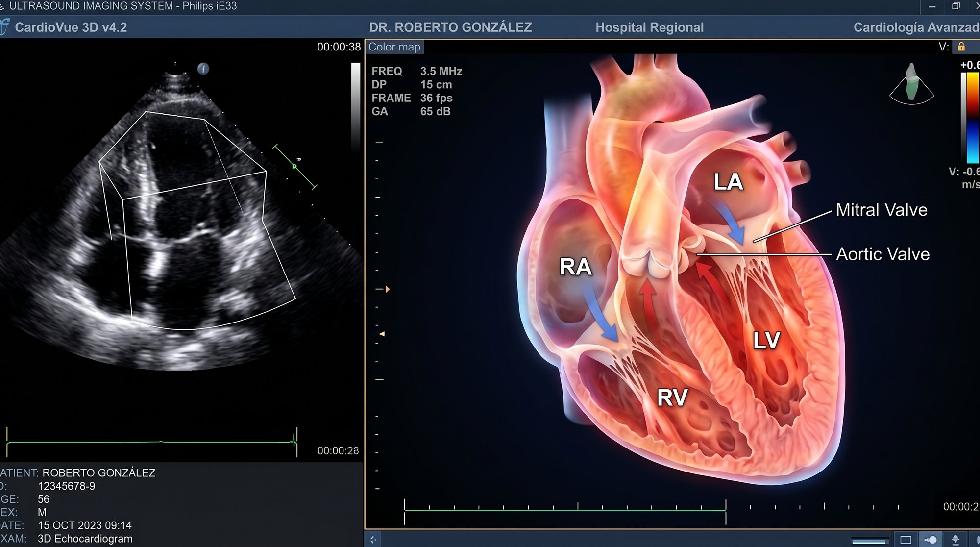980x547 pixels.
Task: Click the DP 15 cm value
Action: [x=436, y=84]
